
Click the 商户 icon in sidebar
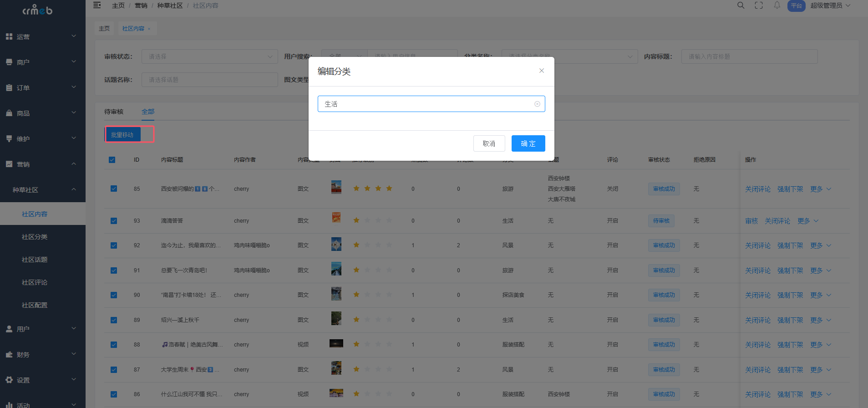[x=9, y=62]
